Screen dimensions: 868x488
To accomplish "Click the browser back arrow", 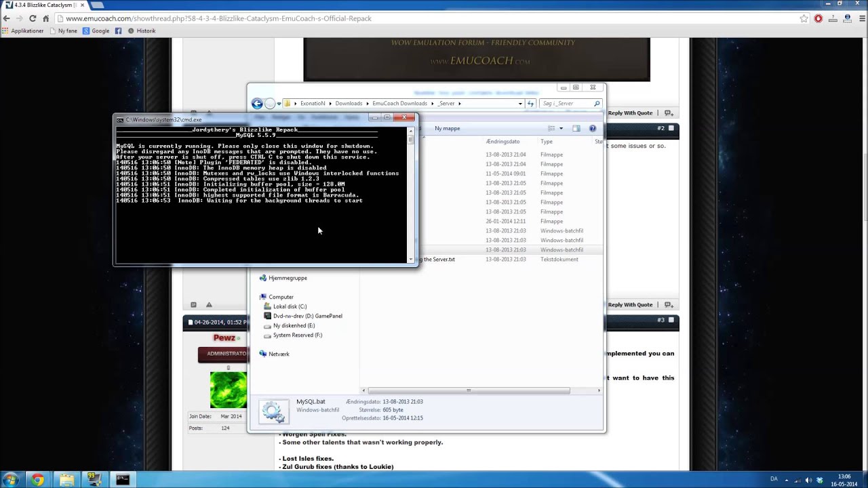I will 7,18.
